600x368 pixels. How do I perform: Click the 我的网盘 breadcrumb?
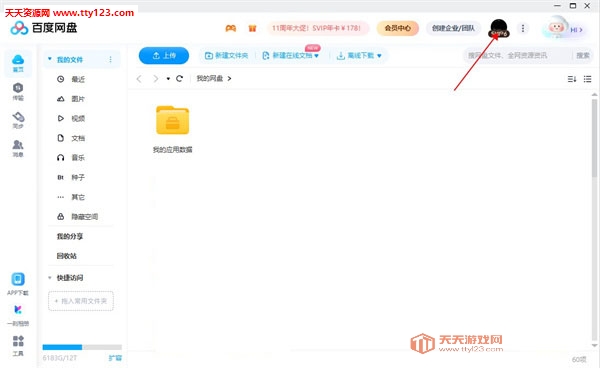(210, 78)
